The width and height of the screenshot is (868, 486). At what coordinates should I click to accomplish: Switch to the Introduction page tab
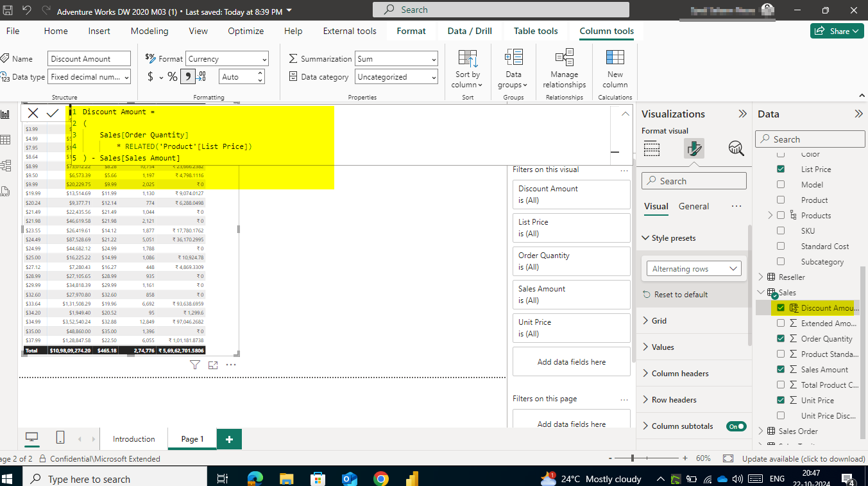pyautogui.click(x=134, y=439)
